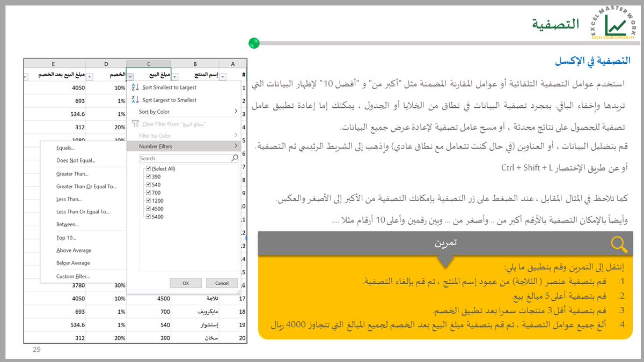Click the 3780 cell in column E
Image resolution: width=644 pixels, height=362 pixels.
(55, 286)
